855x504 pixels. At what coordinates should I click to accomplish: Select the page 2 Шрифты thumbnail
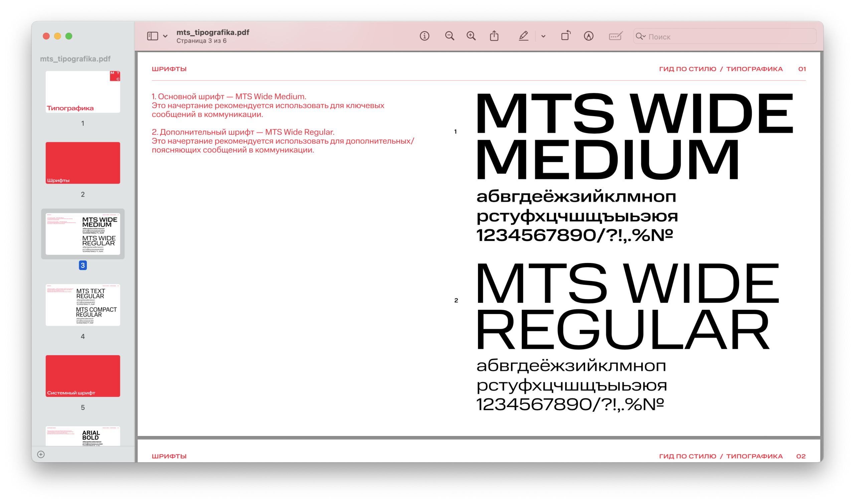83,163
